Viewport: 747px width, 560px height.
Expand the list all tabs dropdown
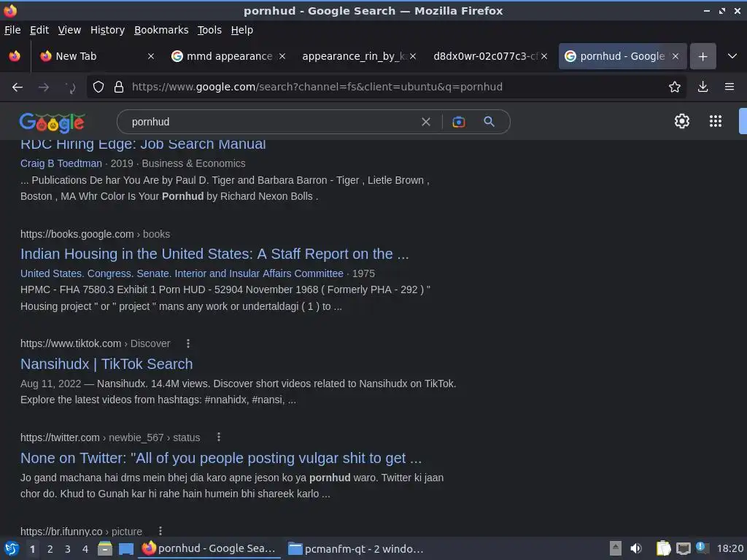tap(732, 56)
